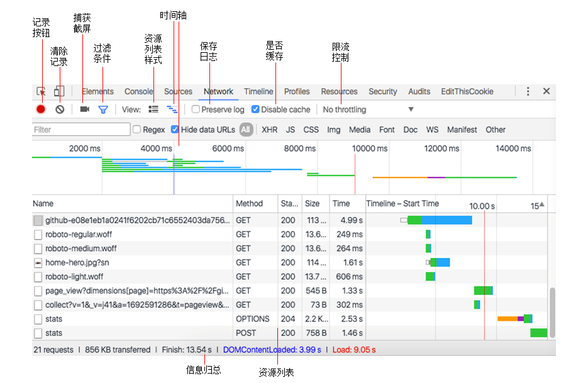Filter requests by Font
588x383 pixels.
(387, 130)
